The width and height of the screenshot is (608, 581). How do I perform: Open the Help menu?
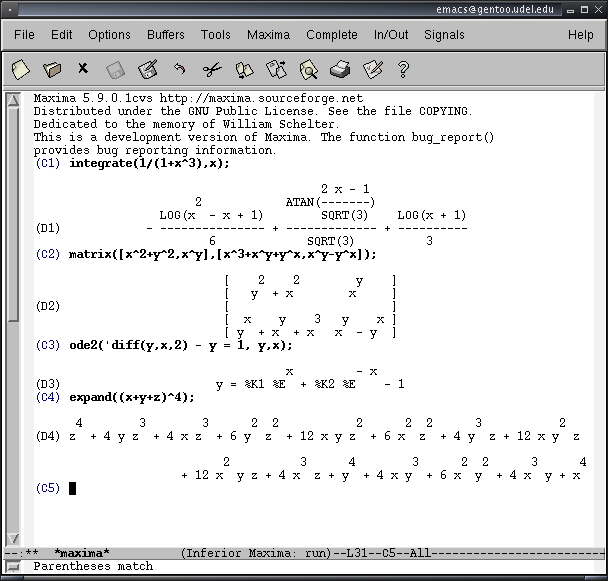coord(580,35)
